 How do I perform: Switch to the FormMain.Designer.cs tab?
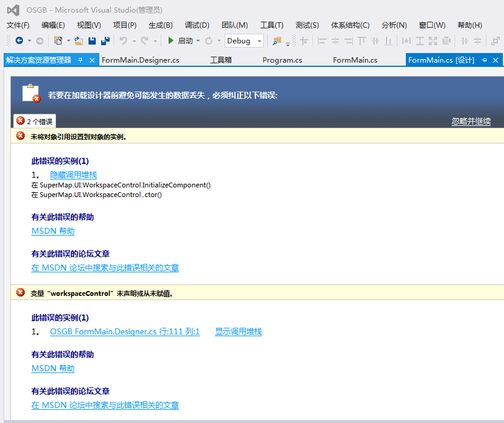click(x=140, y=60)
